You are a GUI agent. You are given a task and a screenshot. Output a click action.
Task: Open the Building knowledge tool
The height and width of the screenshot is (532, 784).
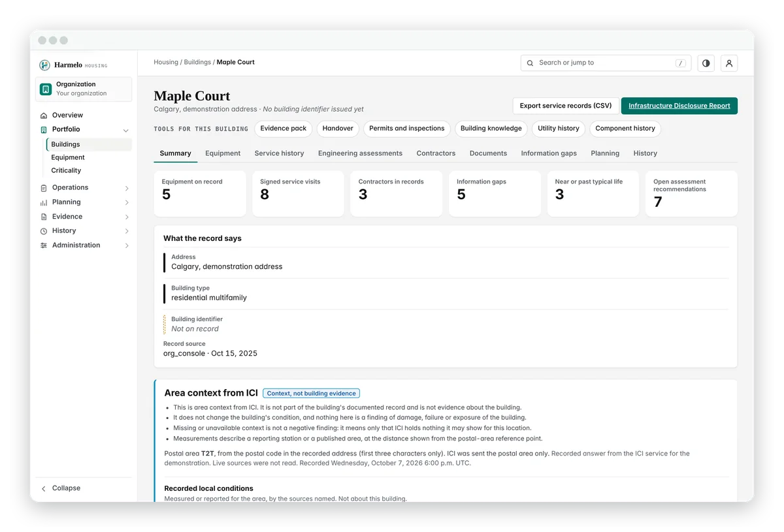pyautogui.click(x=491, y=129)
